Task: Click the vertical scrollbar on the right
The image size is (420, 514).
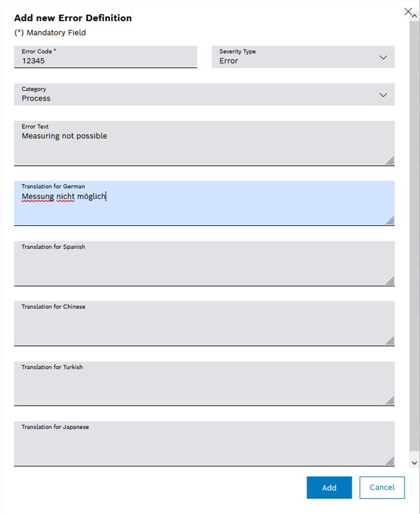Action: [x=415, y=240]
